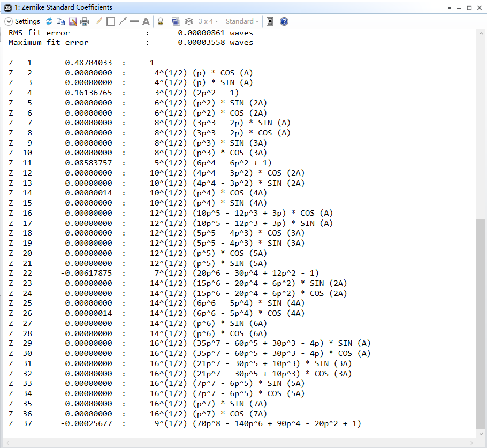Click RMS fit error value 0.00000861
The image size is (487, 448).
tap(201, 33)
